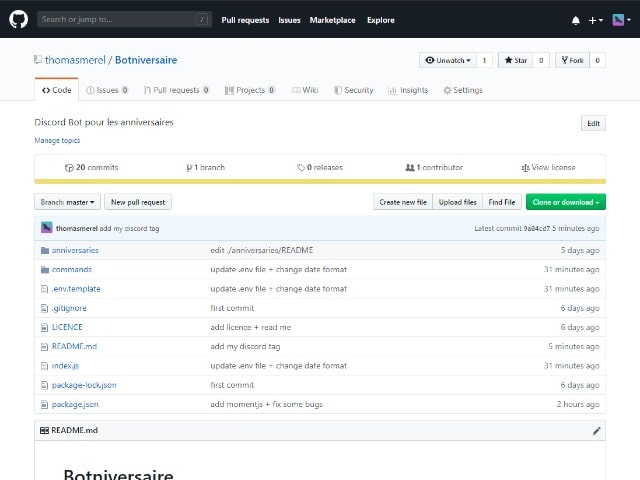Viewport: 640px width, 480px height.
Task: Open the commit hash 9a04cd7
Action: pyautogui.click(x=537, y=229)
